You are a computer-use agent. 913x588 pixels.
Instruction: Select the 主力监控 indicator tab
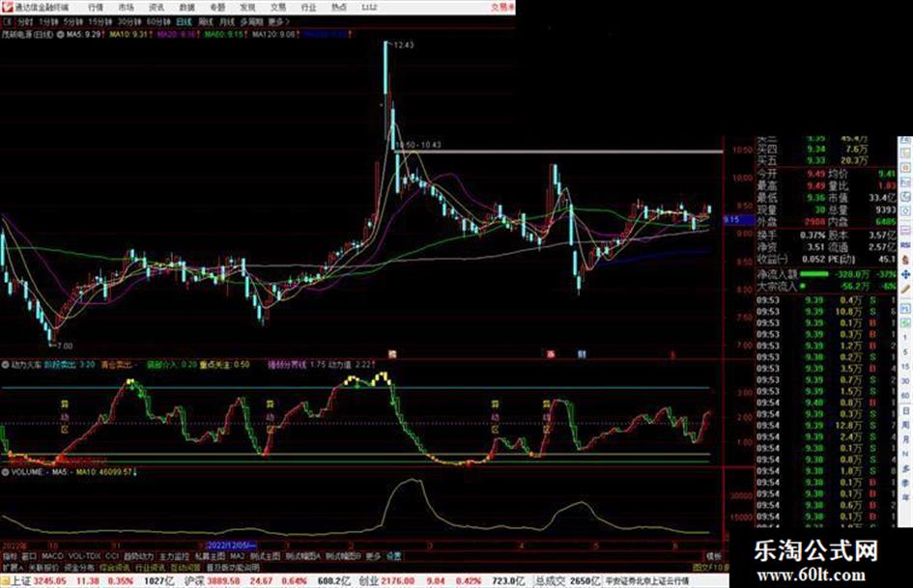(x=174, y=556)
